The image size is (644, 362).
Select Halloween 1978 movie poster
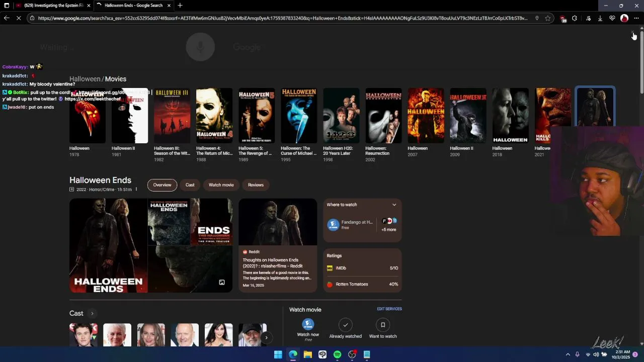click(x=88, y=116)
